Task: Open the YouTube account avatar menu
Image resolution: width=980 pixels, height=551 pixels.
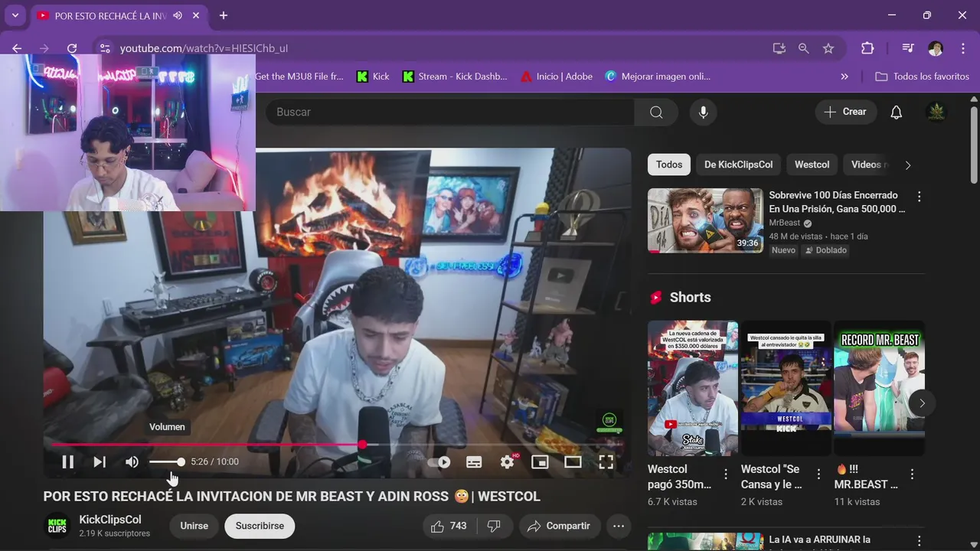Action: pyautogui.click(x=936, y=112)
